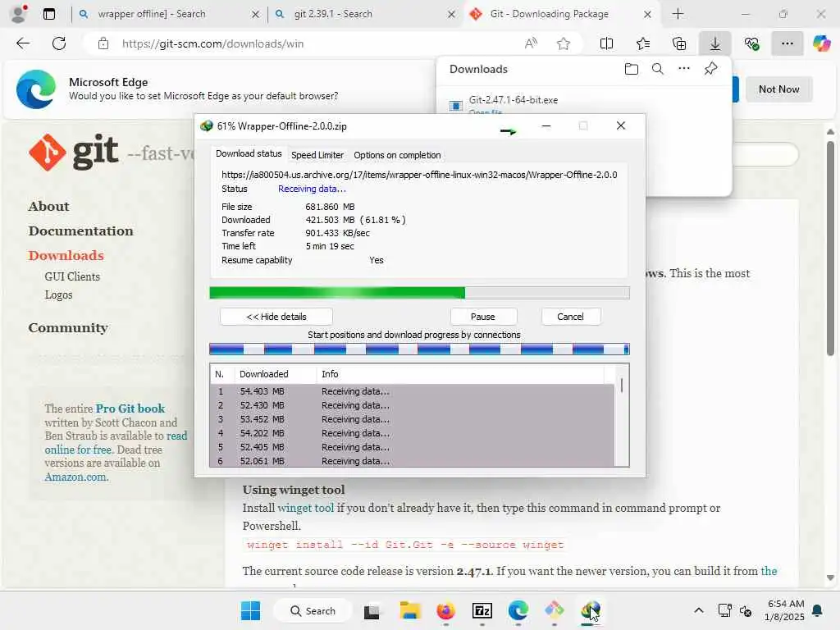Open Edge split screen icon
This screenshot has height=630, width=840.
tap(606, 43)
